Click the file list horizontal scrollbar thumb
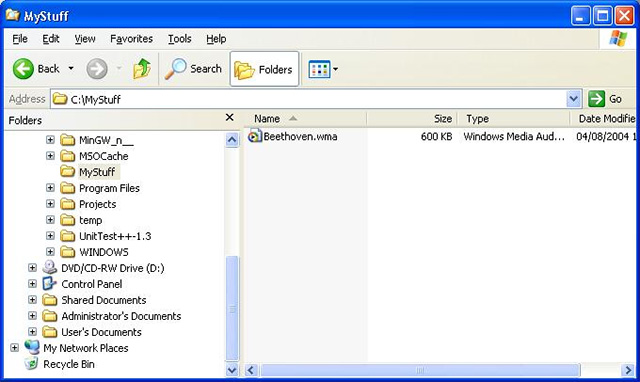The height and width of the screenshot is (382, 640). pos(420,370)
